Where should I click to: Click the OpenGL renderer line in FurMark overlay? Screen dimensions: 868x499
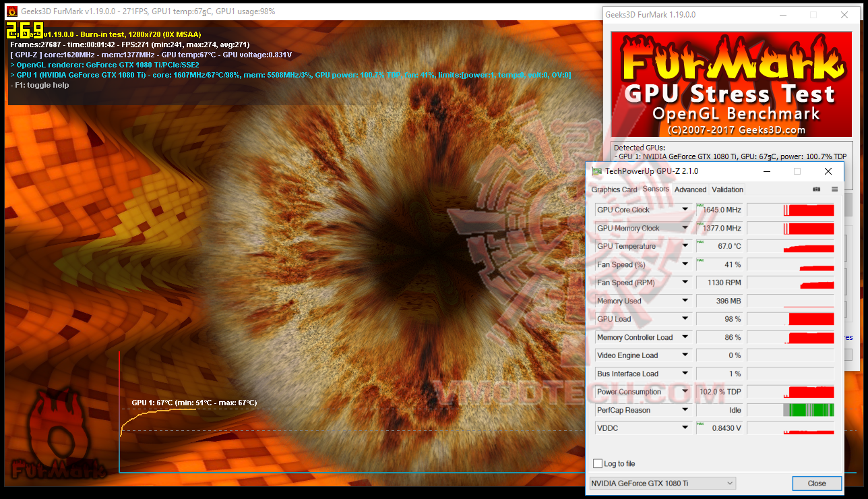click(x=104, y=65)
